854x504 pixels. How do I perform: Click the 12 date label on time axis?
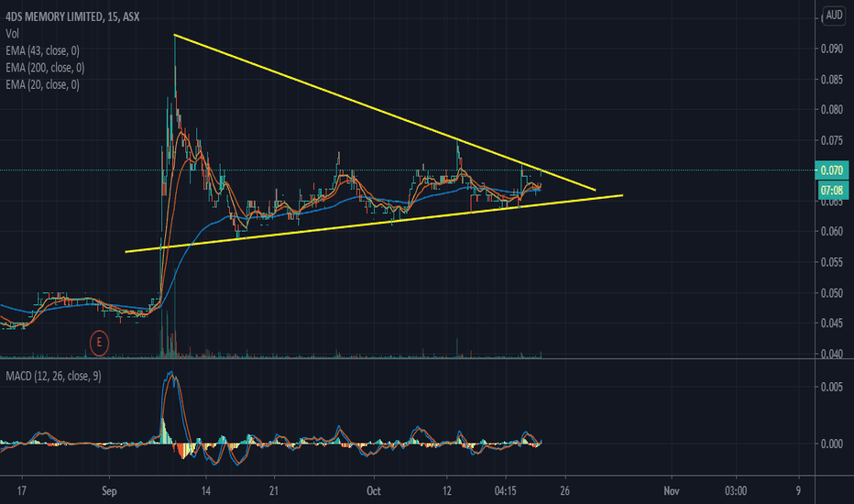point(446,491)
